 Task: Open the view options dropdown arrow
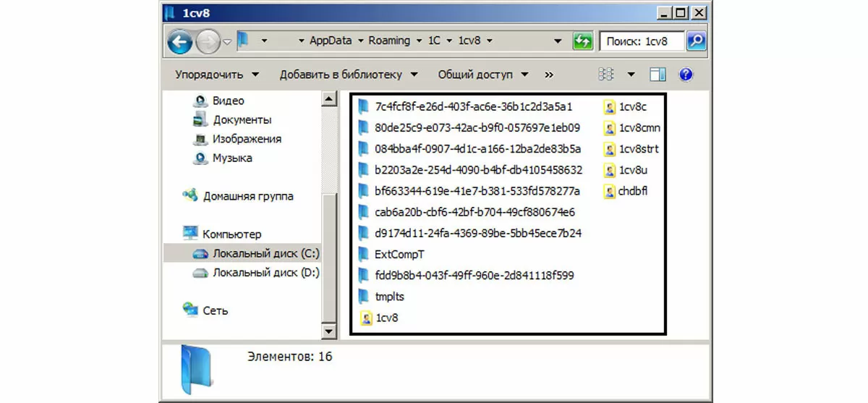click(x=631, y=75)
